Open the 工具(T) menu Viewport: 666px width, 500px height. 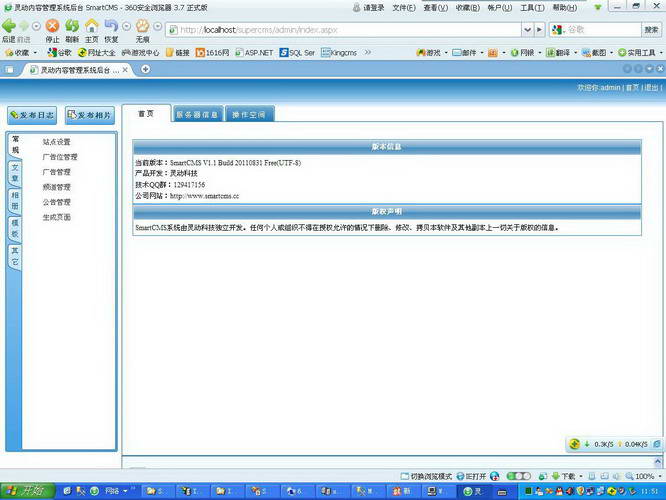(532, 8)
